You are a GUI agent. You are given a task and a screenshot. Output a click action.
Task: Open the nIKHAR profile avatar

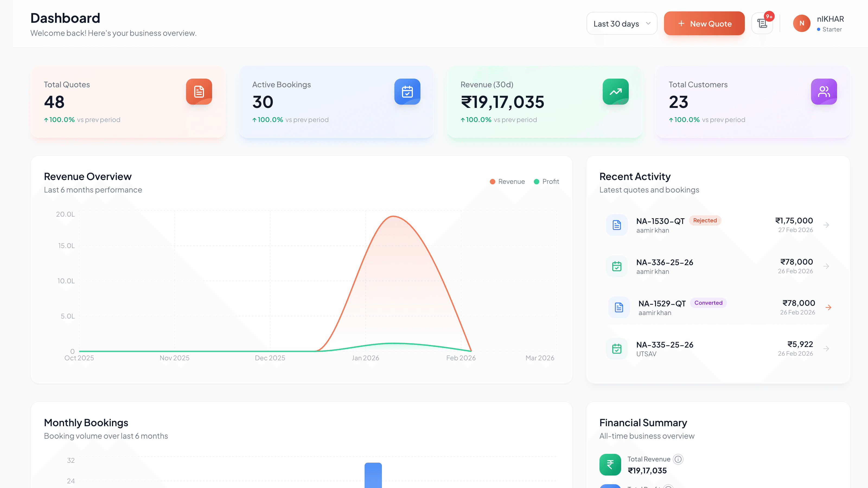(x=802, y=23)
